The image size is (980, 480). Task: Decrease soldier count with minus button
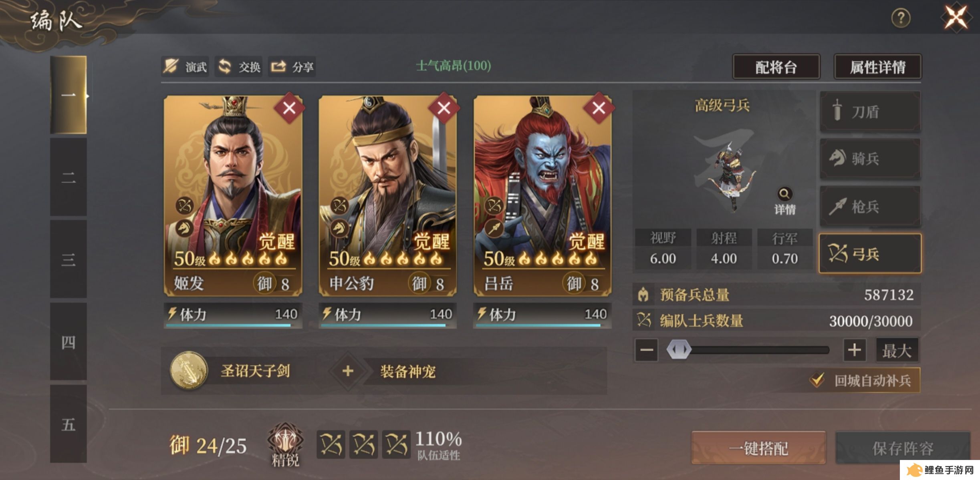click(646, 350)
